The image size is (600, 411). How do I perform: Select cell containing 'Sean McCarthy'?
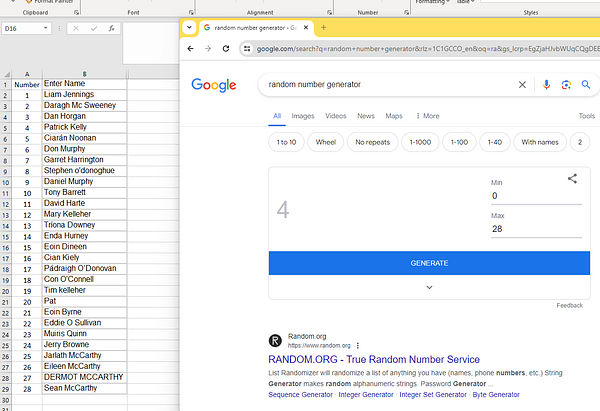(85, 388)
